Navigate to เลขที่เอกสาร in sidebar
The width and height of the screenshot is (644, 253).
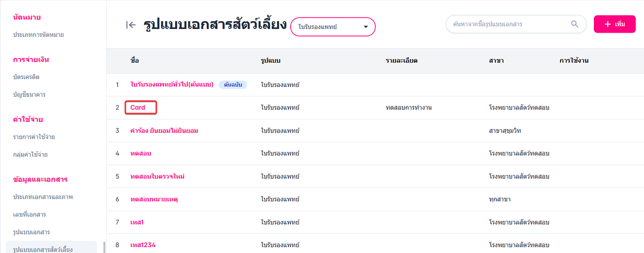(29, 214)
